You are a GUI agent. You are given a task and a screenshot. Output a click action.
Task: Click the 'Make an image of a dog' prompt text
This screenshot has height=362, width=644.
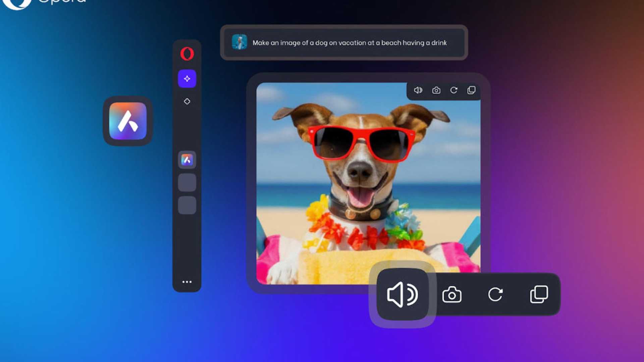tap(350, 43)
